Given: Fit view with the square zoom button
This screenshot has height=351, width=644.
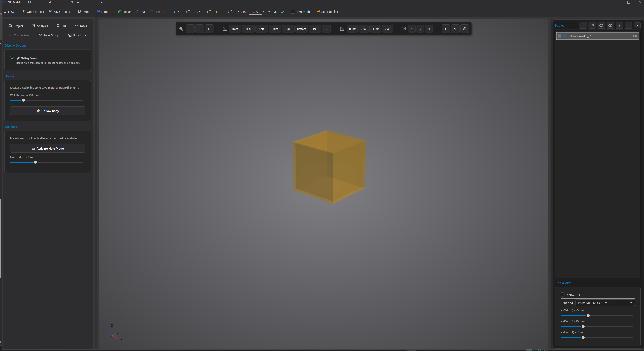Looking at the screenshot, I should point(209,29).
